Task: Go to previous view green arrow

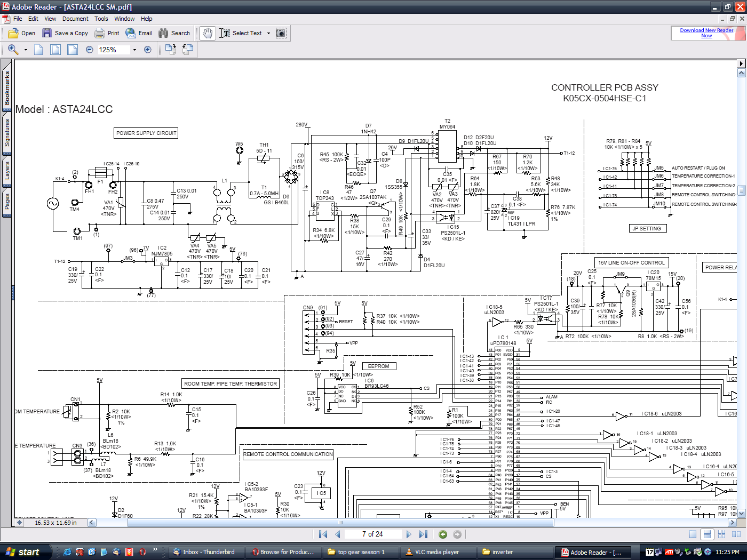Action: click(x=443, y=534)
